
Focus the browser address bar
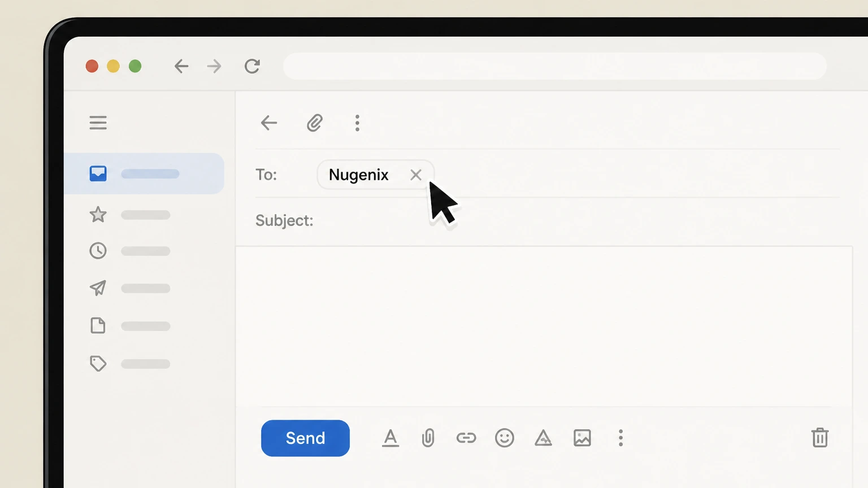pyautogui.click(x=555, y=66)
